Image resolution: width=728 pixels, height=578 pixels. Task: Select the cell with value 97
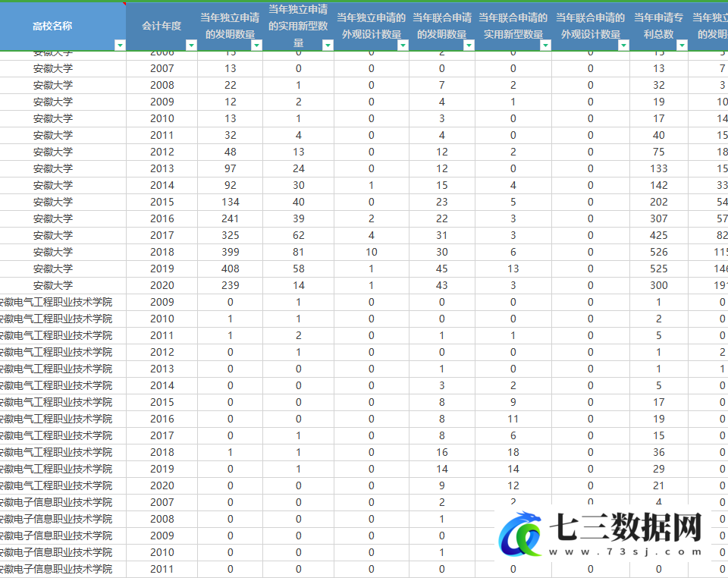point(231,169)
